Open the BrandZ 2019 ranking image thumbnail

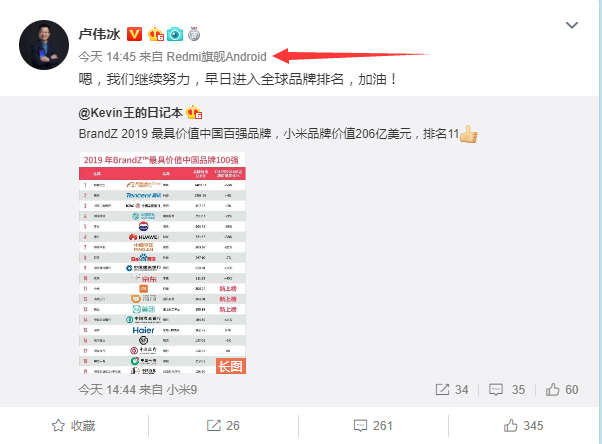tap(162, 263)
